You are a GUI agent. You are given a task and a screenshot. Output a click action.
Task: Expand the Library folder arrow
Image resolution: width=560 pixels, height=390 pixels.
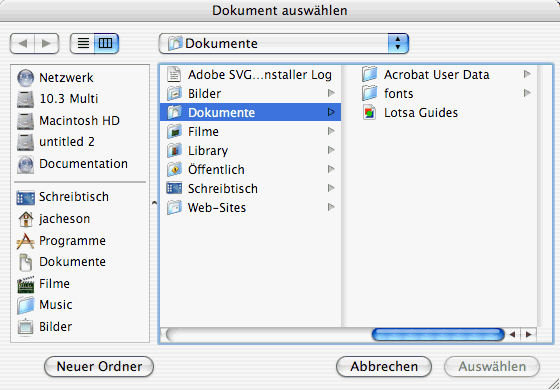coord(331,150)
